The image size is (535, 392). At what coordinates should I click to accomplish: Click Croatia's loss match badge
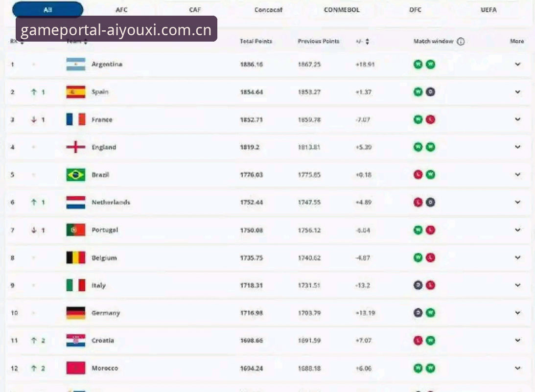coord(418,341)
